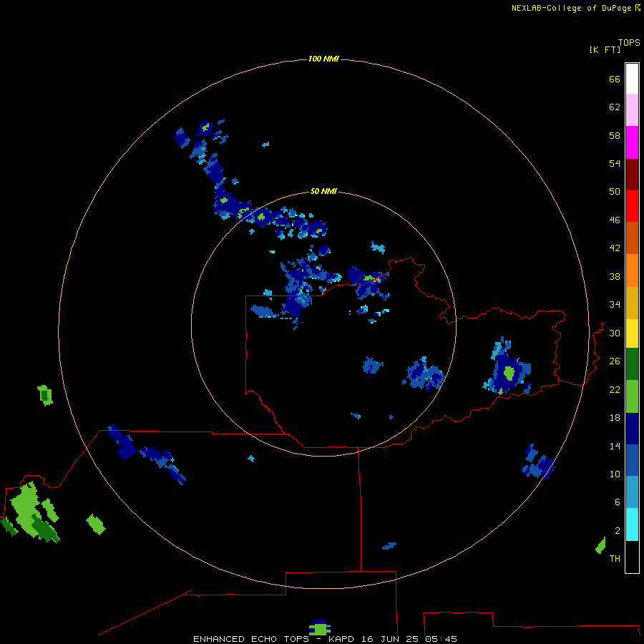Screen dimensions: 644x644
Task: Click the "62" legend value
Action: tap(615, 107)
